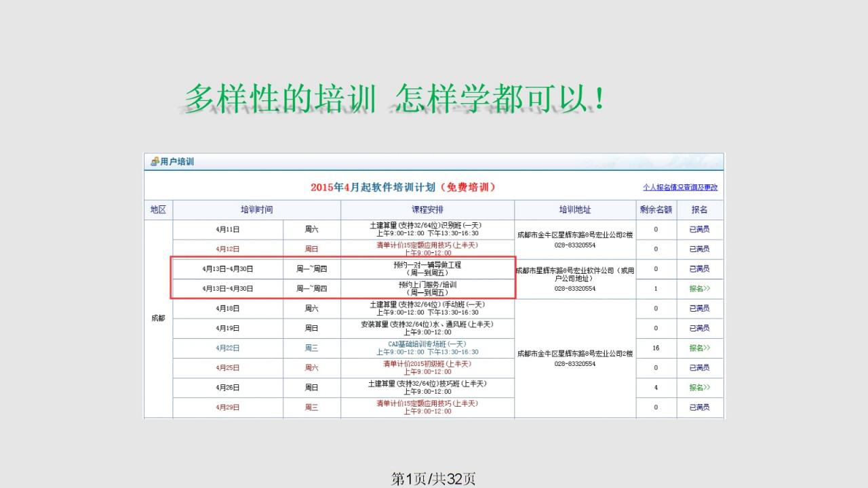Click the 第1页/共32页 page indicator
Image resolution: width=868 pixels, height=488 pixels.
tap(434, 479)
